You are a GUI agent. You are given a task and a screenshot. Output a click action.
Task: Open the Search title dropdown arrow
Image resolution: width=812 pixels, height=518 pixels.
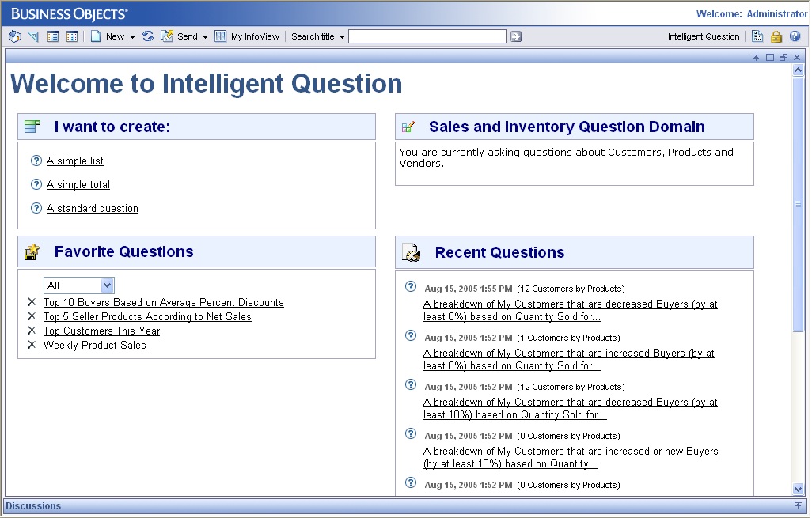[342, 37]
